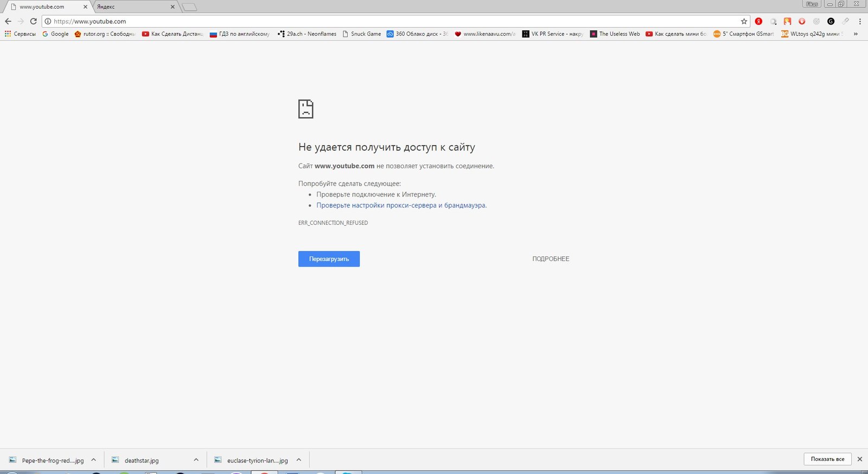Viewport: 868px width, 474px height.
Task: Click the forward navigation arrow
Action: (21, 21)
